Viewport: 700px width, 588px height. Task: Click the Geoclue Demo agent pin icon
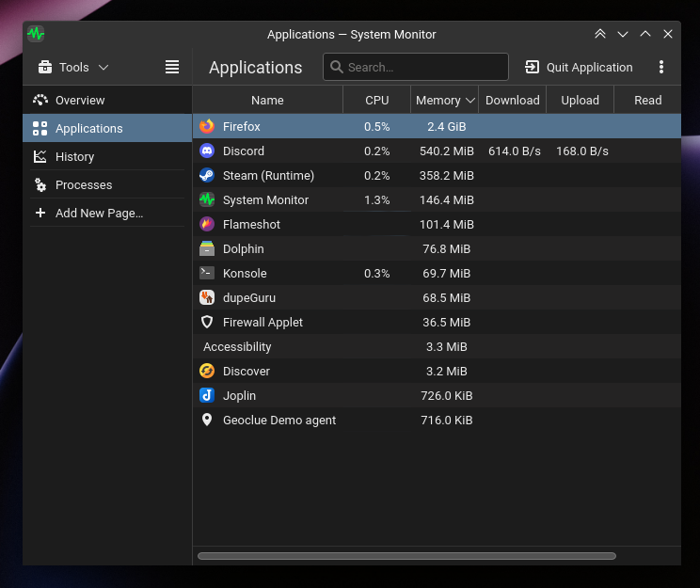[207, 420]
